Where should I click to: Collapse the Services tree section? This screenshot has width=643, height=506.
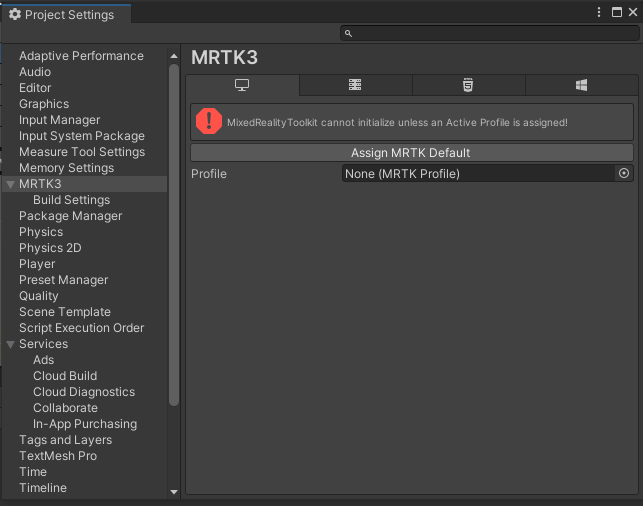pos(11,344)
